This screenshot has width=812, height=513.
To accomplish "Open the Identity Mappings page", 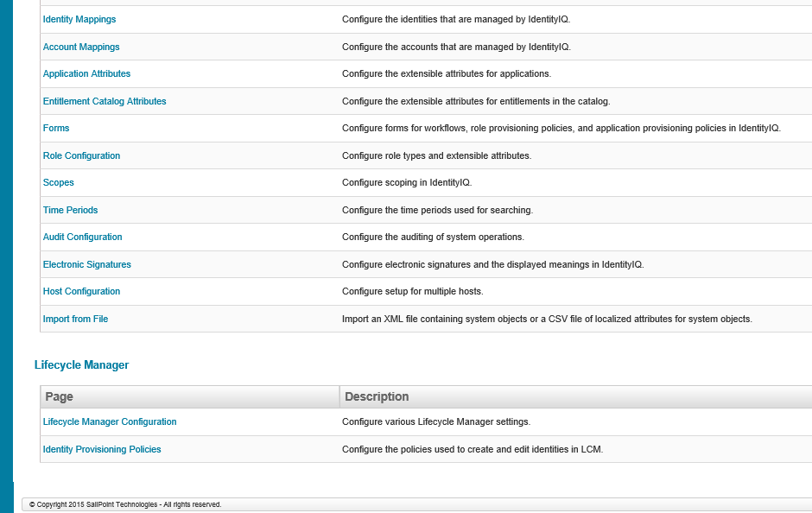I will click(79, 19).
